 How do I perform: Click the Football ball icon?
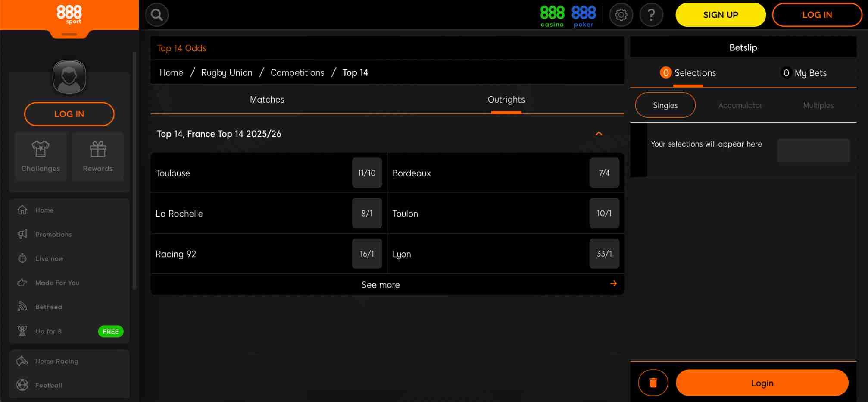(x=22, y=385)
